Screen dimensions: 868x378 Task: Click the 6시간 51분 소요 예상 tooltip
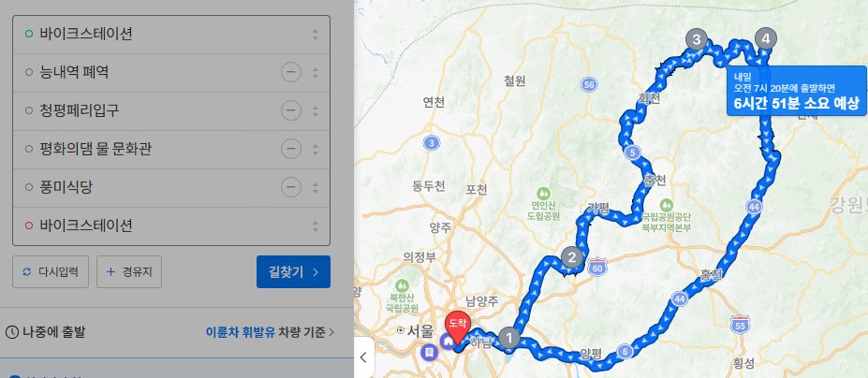tap(797, 91)
